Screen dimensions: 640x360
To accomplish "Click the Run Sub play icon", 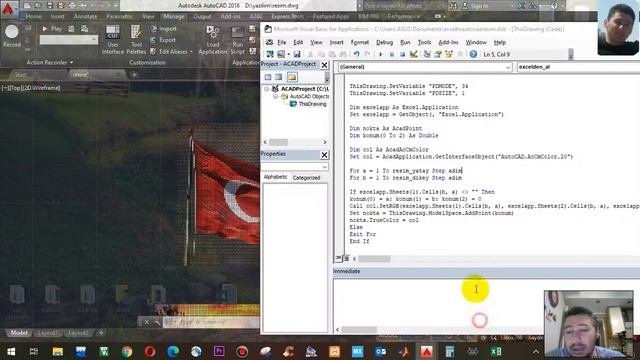I will [380, 54].
